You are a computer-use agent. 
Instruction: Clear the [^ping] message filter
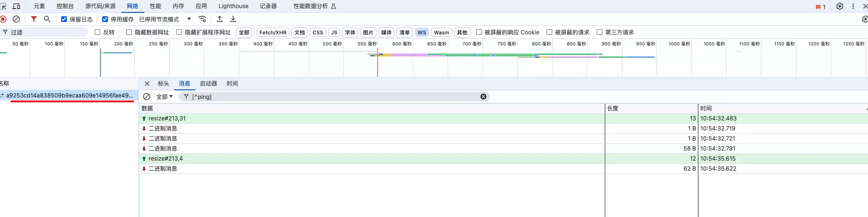pos(483,97)
